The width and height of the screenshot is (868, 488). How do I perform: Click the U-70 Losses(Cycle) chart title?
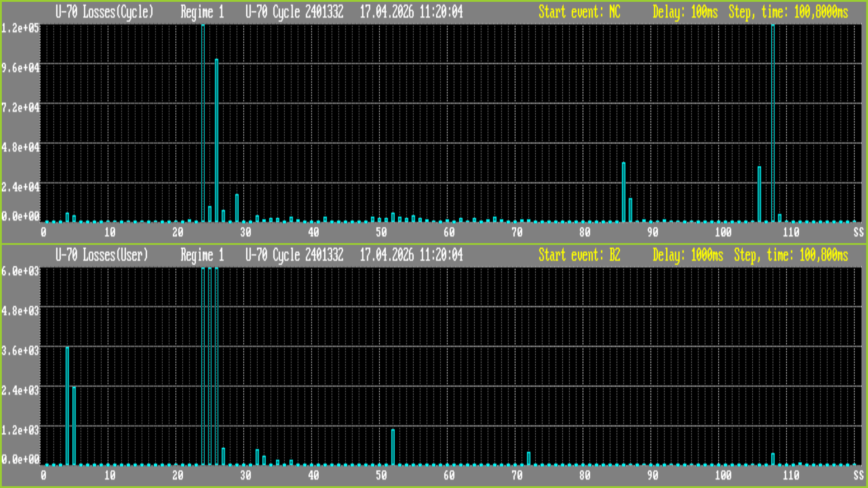coord(104,12)
